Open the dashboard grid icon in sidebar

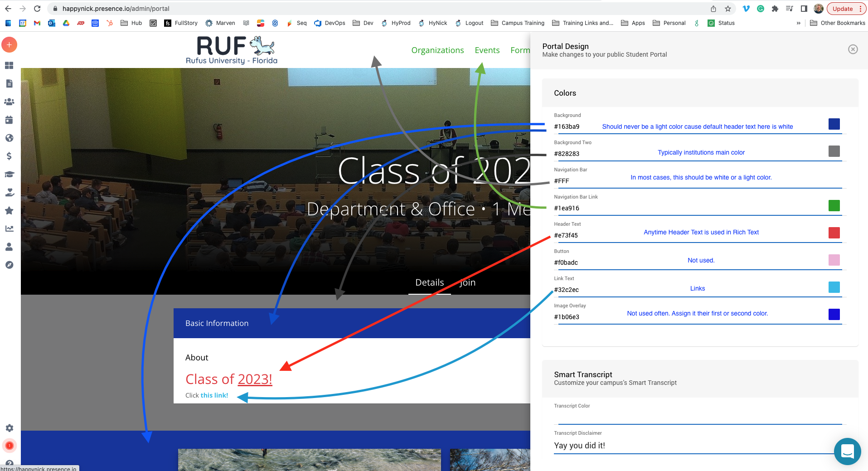pos(9,65)
